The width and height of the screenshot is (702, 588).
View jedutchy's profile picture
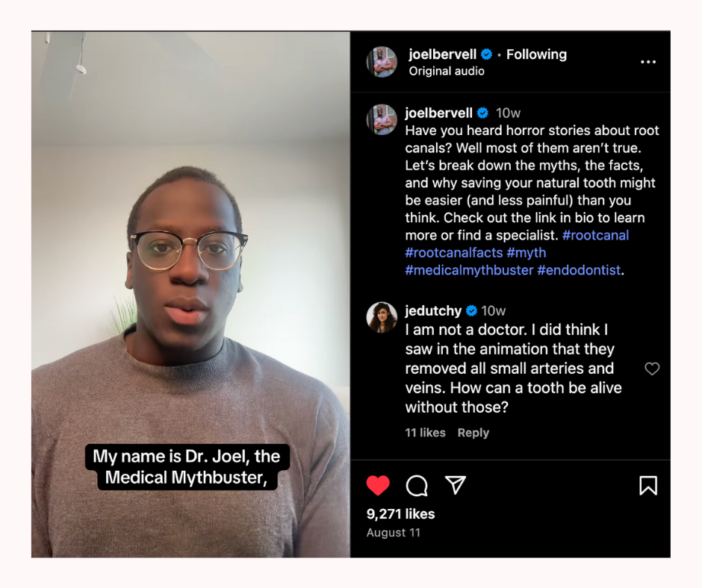pyautogui.click(x=382, y=317)
